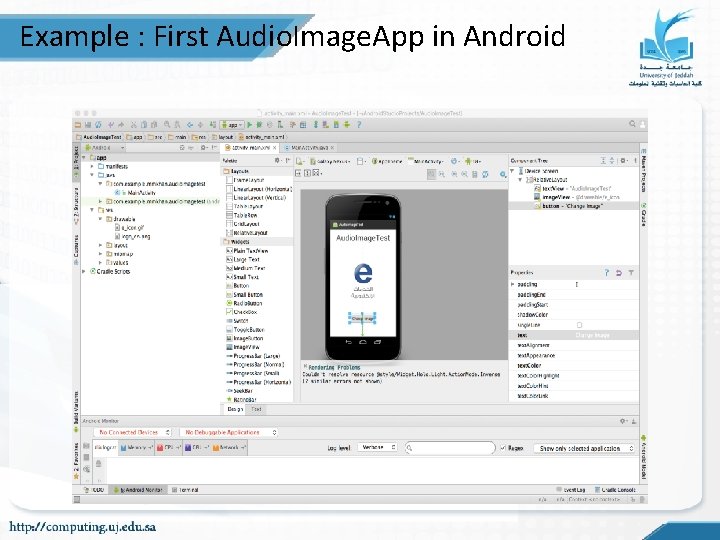Viewport: 720px width, 540px height.
Task: Expand the Gradle Scripts node
Action: click(x=84, y=271)
